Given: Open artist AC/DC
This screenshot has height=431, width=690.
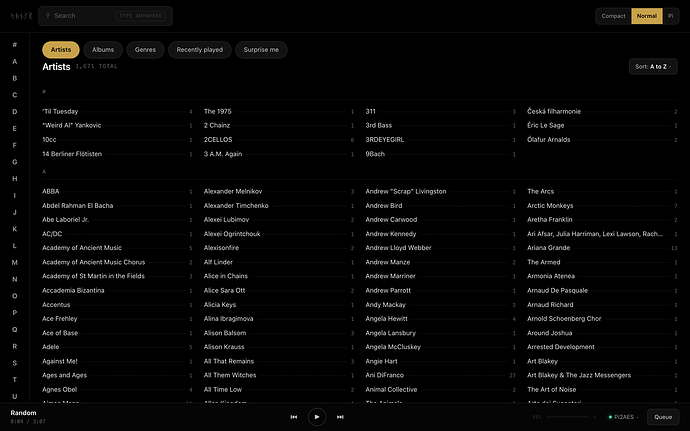Looking at the screenshot, I should [117, 234].
